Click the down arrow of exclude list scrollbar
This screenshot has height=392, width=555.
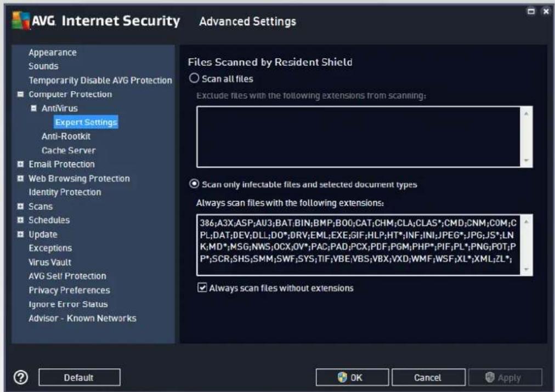click(526, 160)
